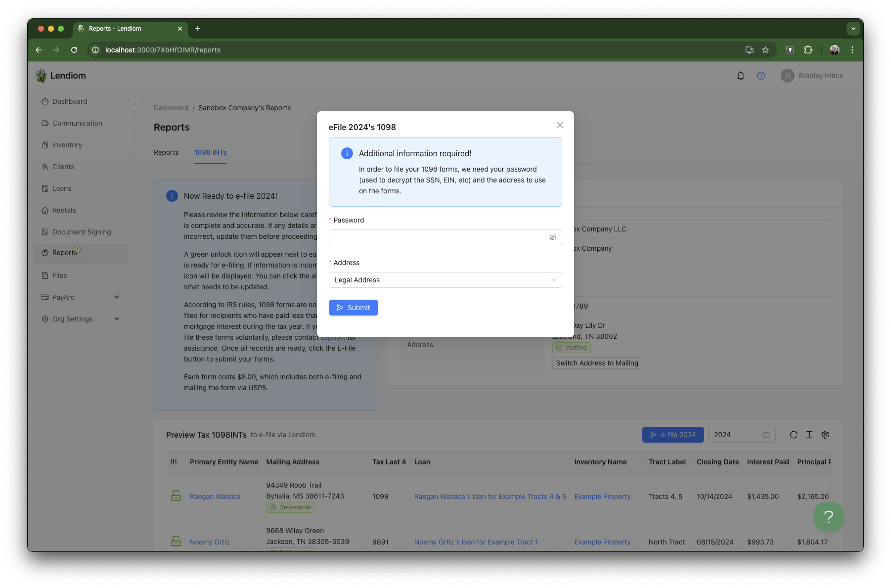Click the row height density icon

(809, 435)
